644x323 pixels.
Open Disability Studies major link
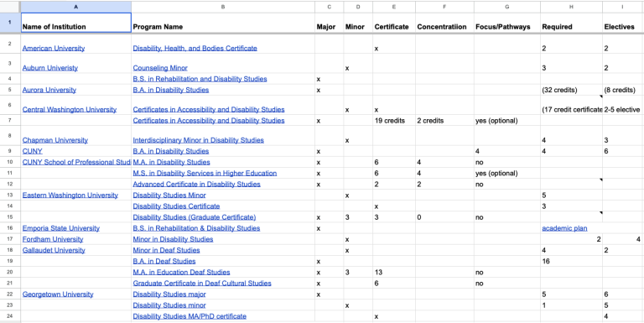pos(169,294)
